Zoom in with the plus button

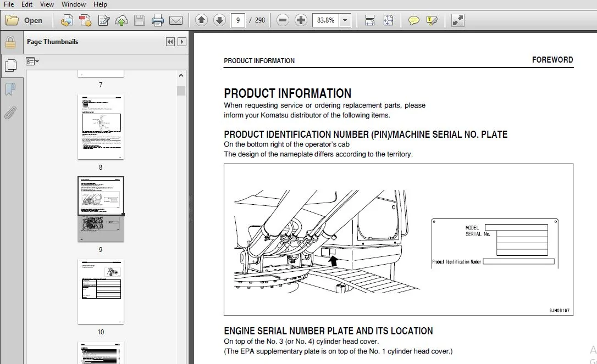coord(301,20)
